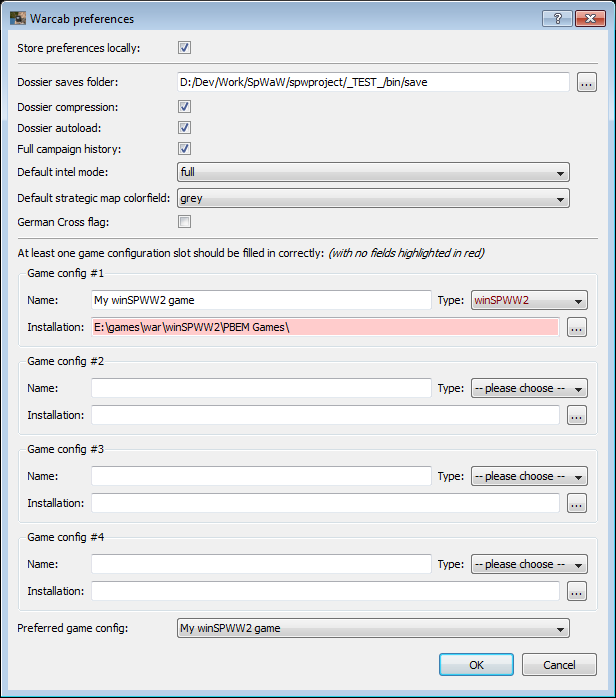Toggle Store preferences locally checkbox
Screen dimensions: 616x698
(x=185, y=47)
